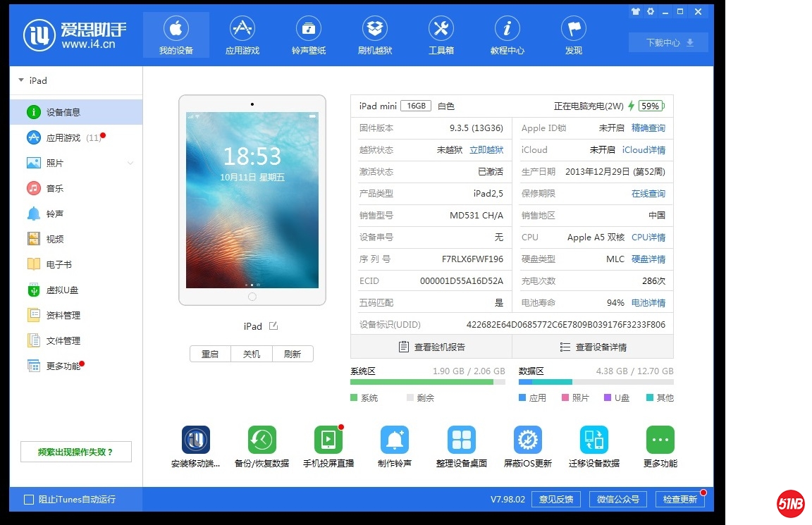The height and width of the screenshot is (525, 812).
Task: Open the 发现 flag tab
Action: pyautogui.click(x=574, y=35)
